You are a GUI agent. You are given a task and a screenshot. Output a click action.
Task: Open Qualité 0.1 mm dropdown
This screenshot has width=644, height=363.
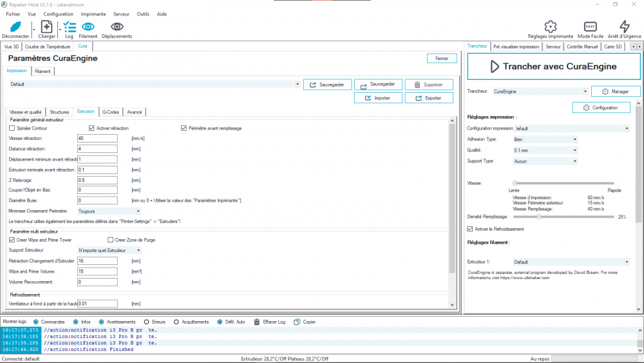coord(545,150)
